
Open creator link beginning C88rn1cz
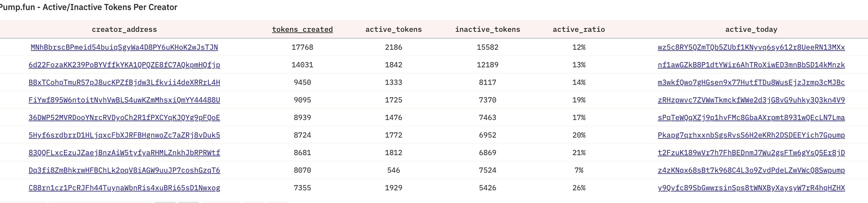click(124, 188)
